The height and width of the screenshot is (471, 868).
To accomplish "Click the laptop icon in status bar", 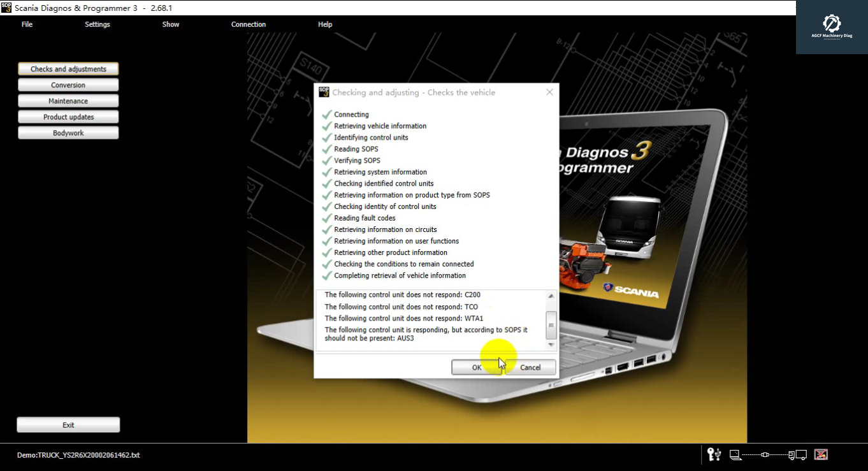I will pyautogui.click(x=735, y=454).
